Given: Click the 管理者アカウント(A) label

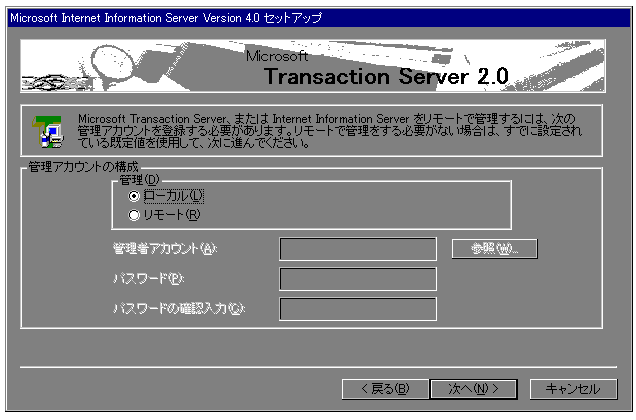Looking at the screenshot, I should click(165, 248).
